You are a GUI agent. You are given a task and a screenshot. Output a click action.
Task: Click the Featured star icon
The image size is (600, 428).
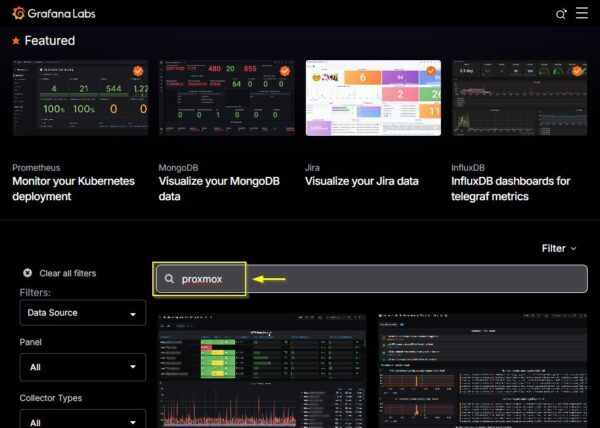[x=16, y=41]
